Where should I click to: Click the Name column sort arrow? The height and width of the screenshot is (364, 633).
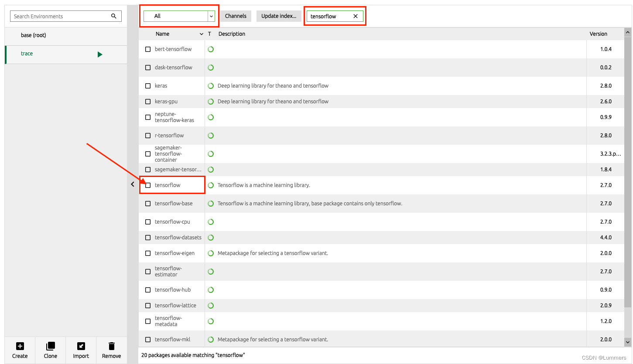pos(201,34)
